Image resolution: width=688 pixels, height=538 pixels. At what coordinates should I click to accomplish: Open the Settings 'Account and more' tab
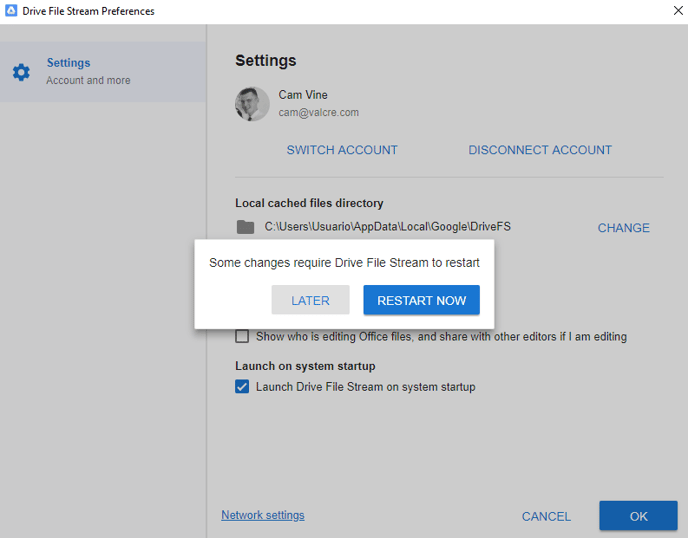point(103,72)
